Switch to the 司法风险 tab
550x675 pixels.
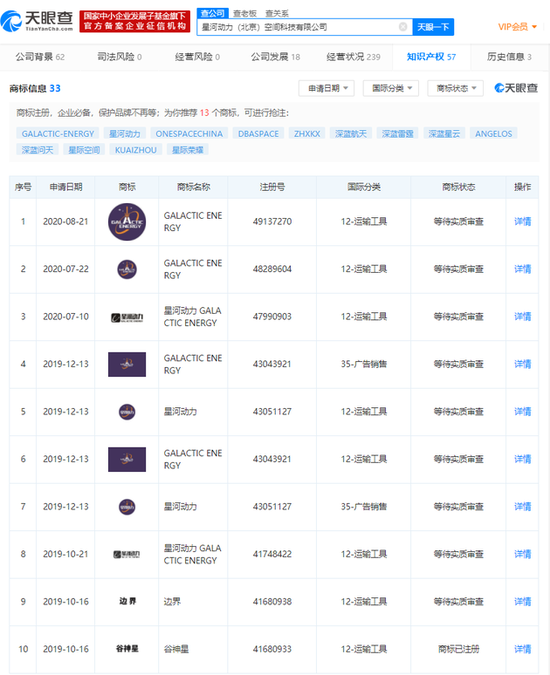click(119, 57)
